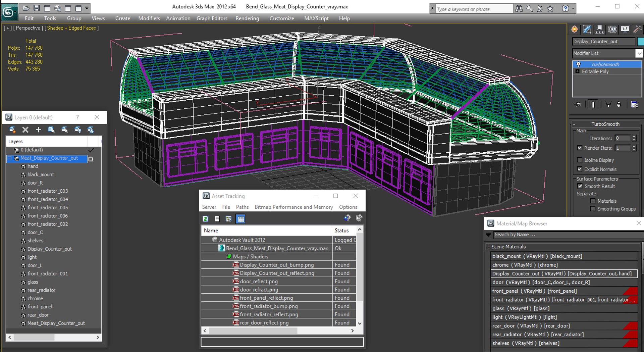
Task: Open the Rendering menu
Action: (x=247, y=18)
